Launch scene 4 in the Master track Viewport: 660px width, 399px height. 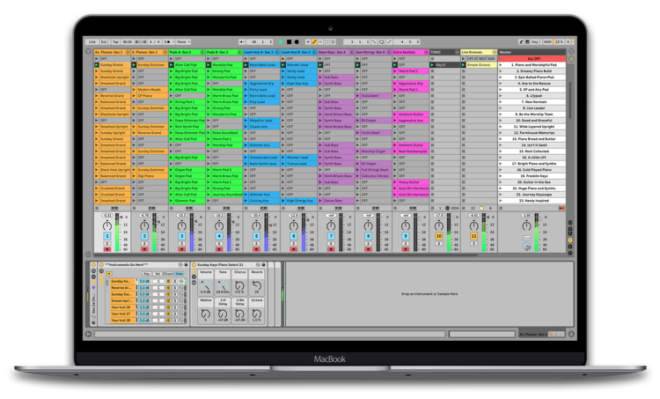500,84
